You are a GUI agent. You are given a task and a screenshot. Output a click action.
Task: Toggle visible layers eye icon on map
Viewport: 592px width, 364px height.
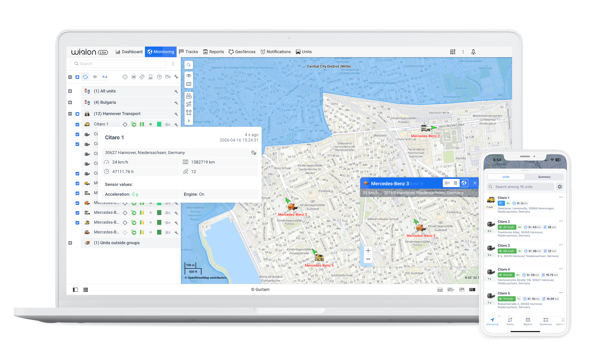pos(189,76)
